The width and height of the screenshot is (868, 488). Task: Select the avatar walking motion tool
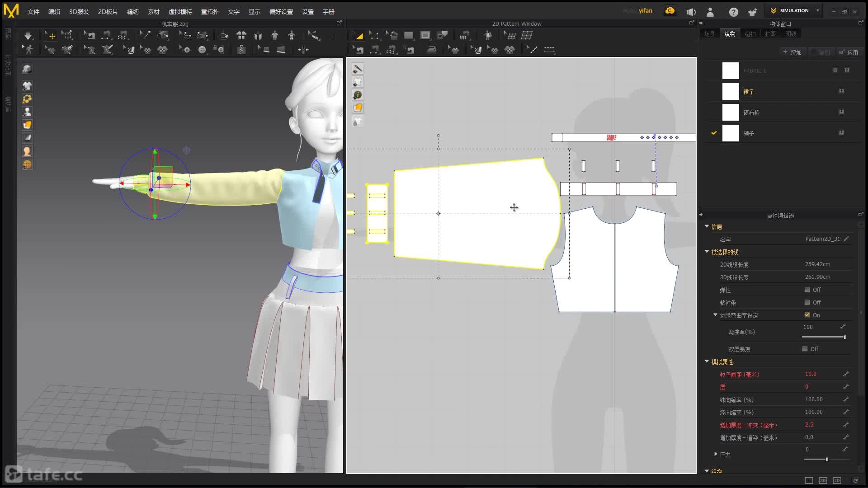[x=28, y=50]
